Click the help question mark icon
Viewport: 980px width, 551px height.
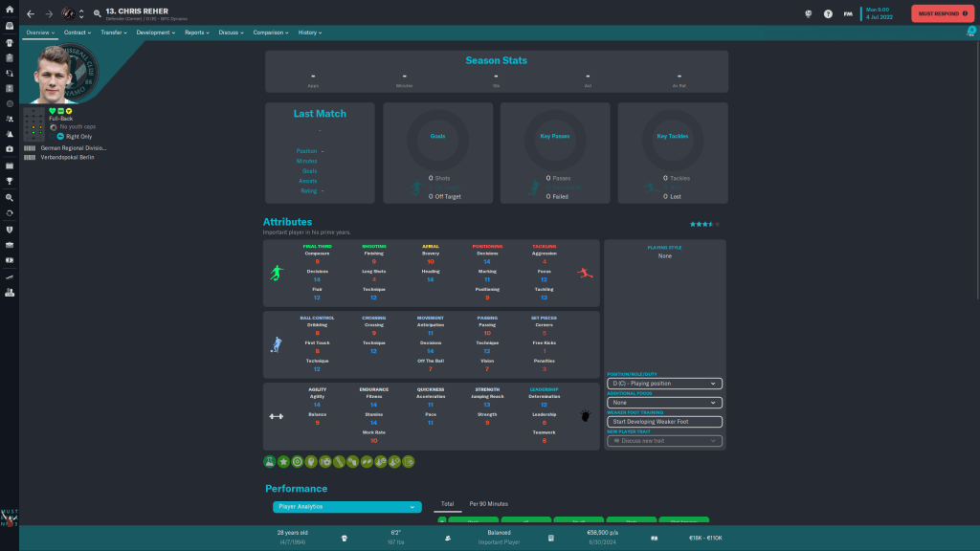[828, 14]
